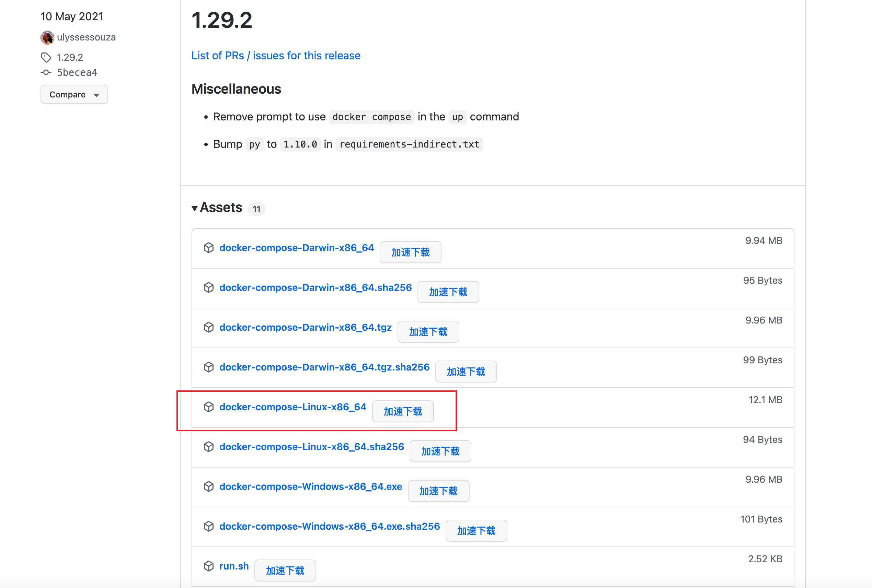The height and width of the screenshot is (588, 872).
Task: Click the commit icon beside 5becea4
Action: [46, 72]
